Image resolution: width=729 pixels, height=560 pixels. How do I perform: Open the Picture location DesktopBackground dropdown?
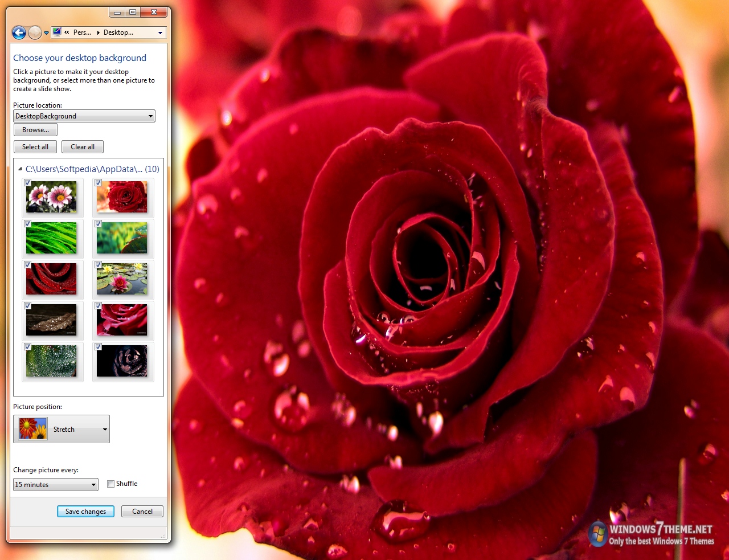84,116
